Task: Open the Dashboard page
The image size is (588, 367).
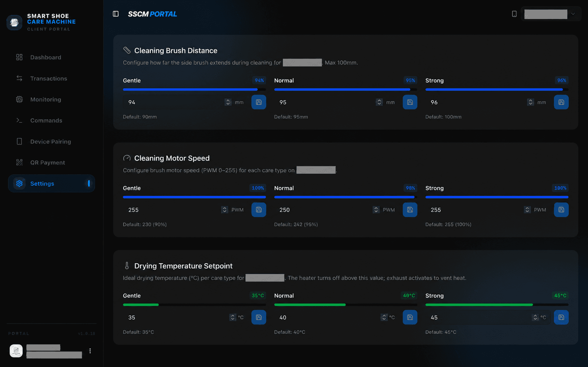Action: (51, 57)
